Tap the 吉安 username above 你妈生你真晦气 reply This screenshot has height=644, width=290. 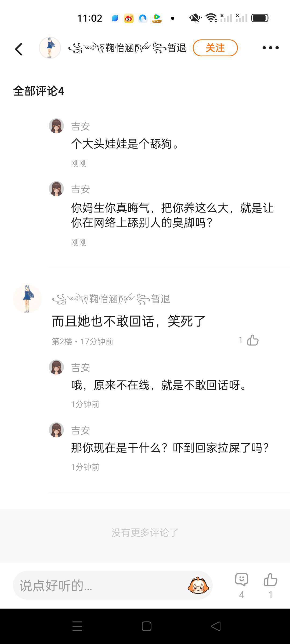pos(81,189)
